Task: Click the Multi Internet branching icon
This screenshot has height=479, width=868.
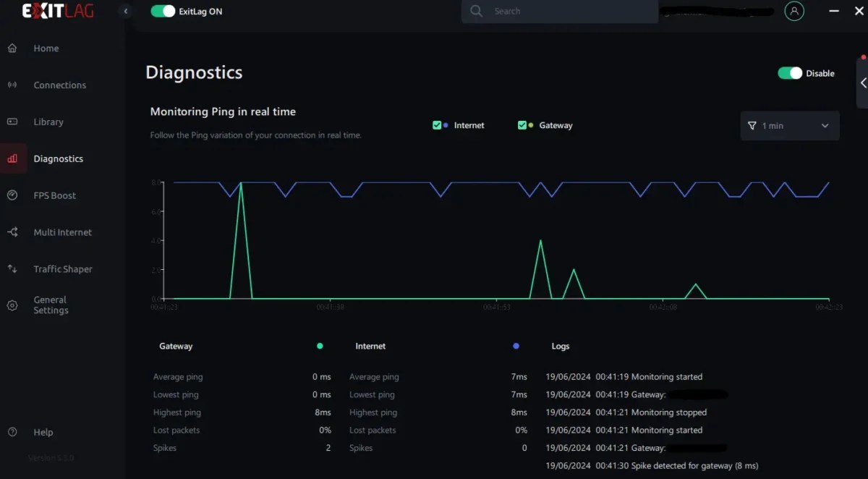Action: tap(12, 232)
